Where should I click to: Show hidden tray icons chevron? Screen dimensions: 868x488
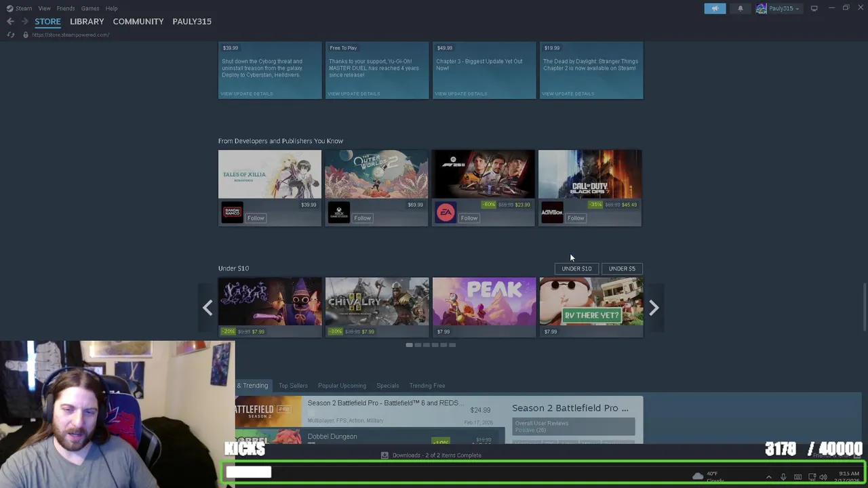pos(768,477)
